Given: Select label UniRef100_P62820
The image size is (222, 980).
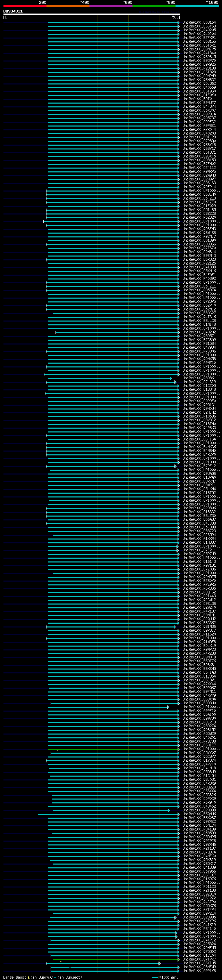Looking at the screenshot, I should click(x=199, y=218).
